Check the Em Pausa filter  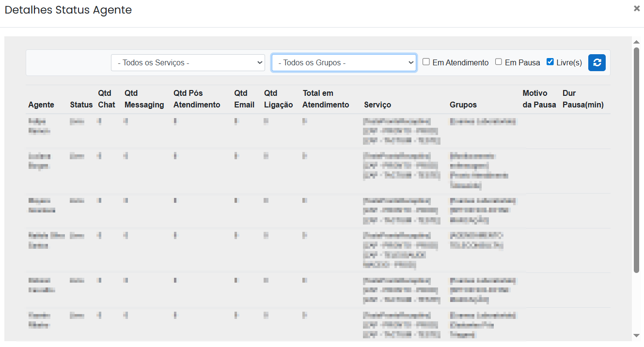[x=498, y=62]
